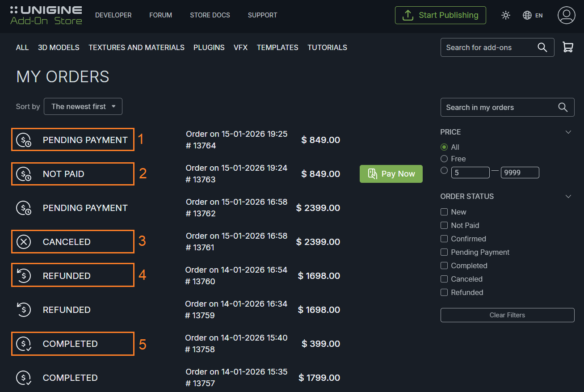584x392 pixels.
Task: Go to the Plugins category tab
Action: click(209, 47)
